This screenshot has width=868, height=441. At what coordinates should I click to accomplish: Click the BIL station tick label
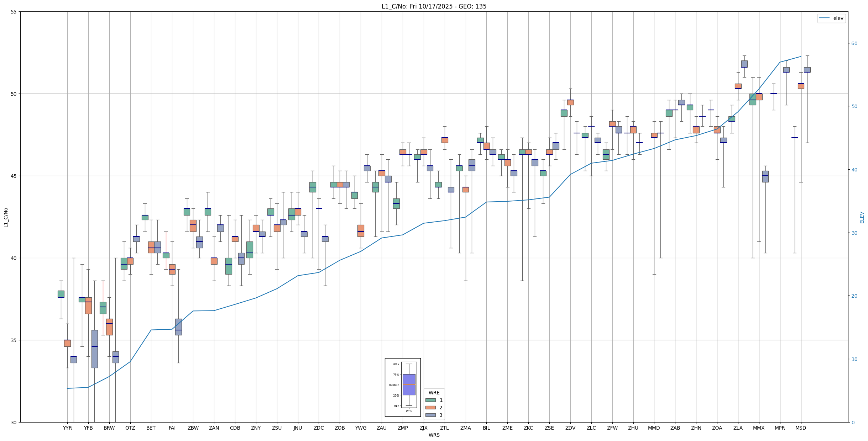coord(486,428)
